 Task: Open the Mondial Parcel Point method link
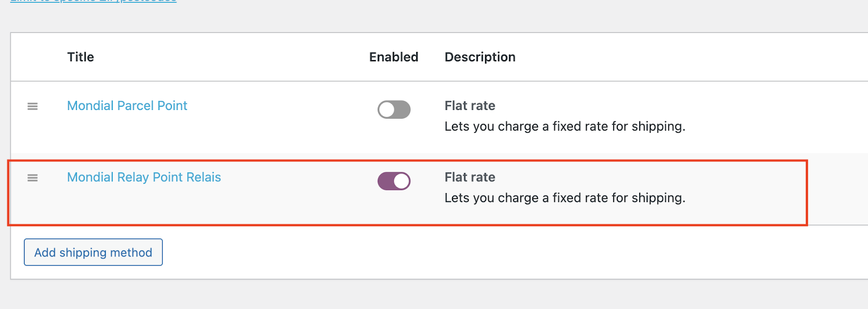pyautogui.click(x=127, y=106)
